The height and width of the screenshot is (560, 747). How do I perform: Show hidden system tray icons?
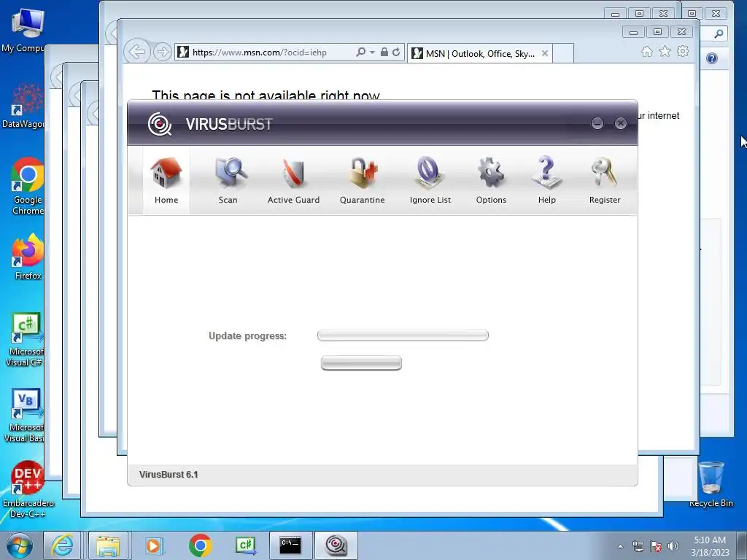click(620, 546)
